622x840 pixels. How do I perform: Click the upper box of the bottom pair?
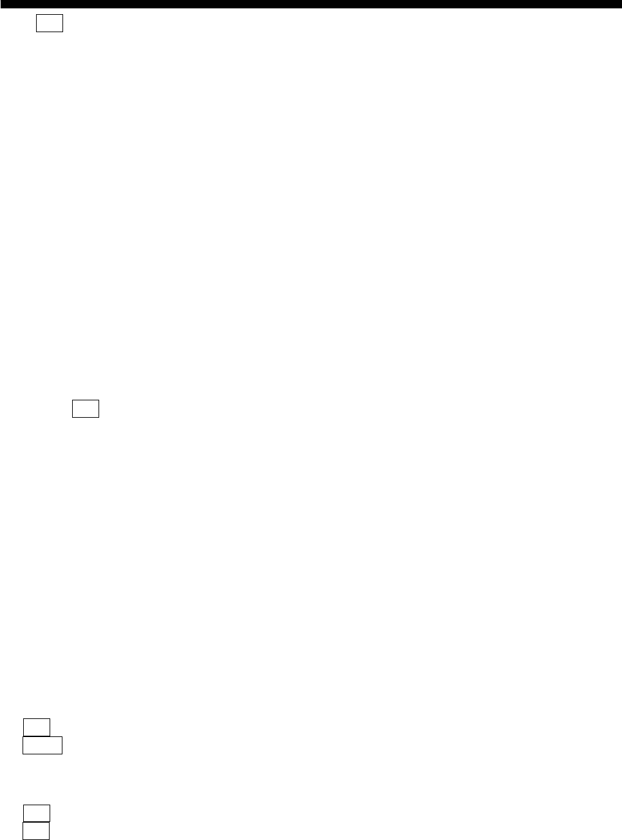36,813
